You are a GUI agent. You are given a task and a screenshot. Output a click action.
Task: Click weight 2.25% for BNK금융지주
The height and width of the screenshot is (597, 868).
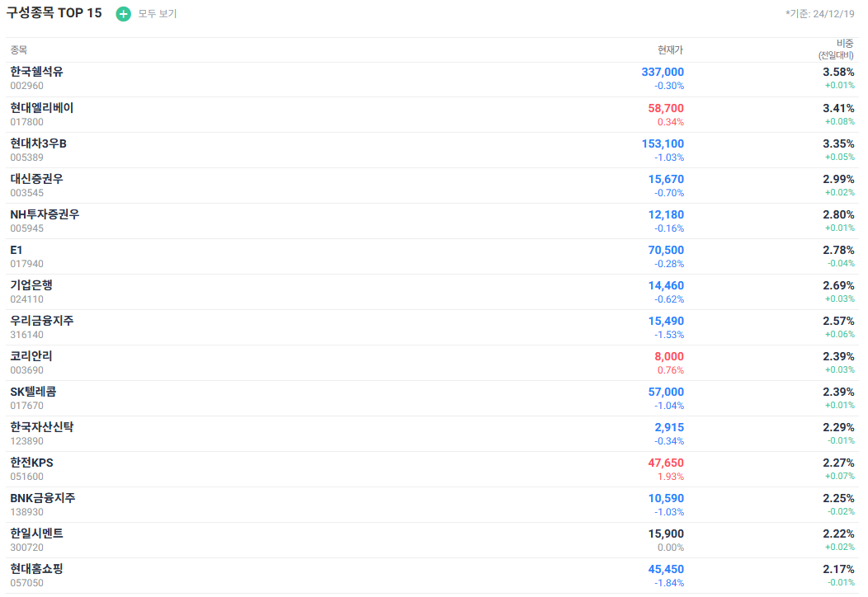pyautogui.click(x=838, y=498)
